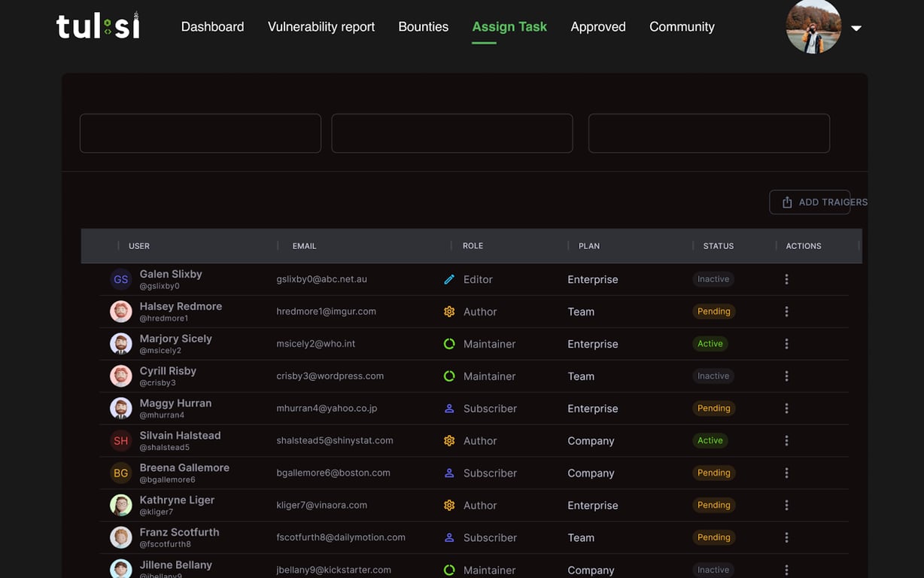Screen dimensions: 924x578
Task: Click the BG initials avatar for Breena Gallemore
Action: pyautogui.click(x=121, y=473)
